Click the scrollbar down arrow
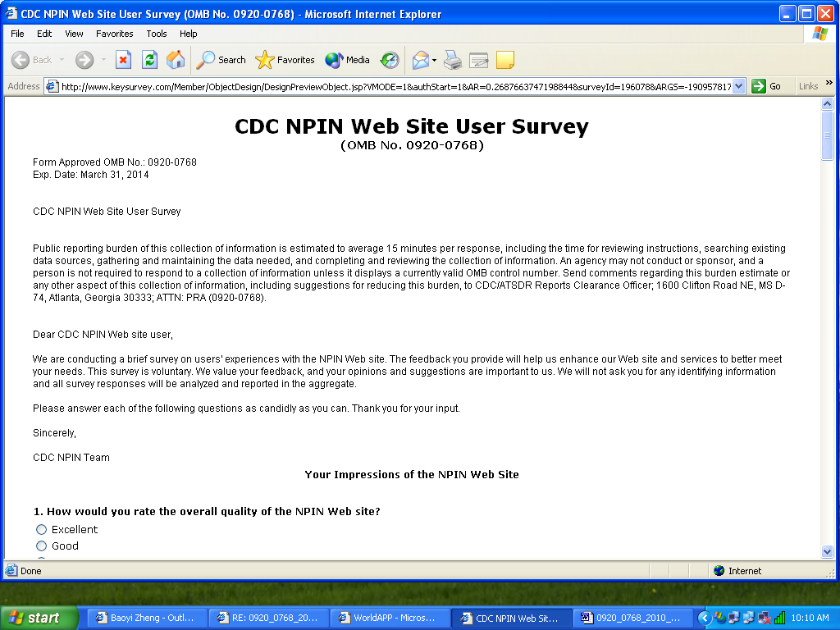840x630 pixels. point(827,551)
